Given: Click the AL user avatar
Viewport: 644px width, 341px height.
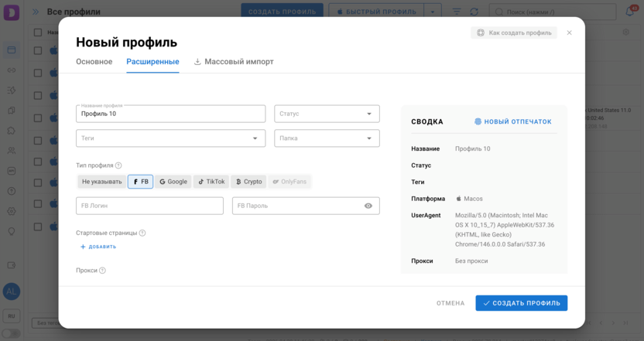Looking at the screenshot, I should (x=12, y=292).
